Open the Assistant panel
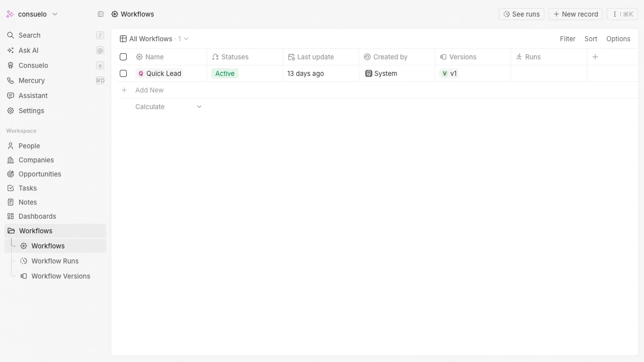This screenshot has height=362, width=644. click(33, 96)
